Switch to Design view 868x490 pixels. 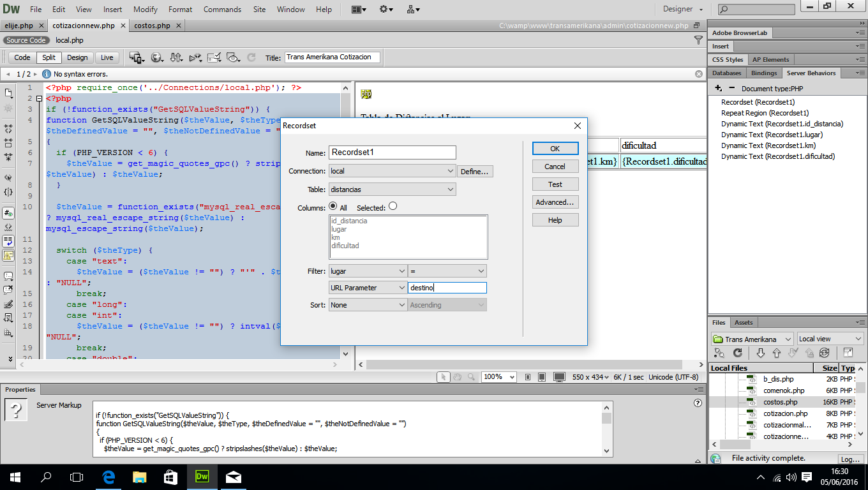point(77,57)
